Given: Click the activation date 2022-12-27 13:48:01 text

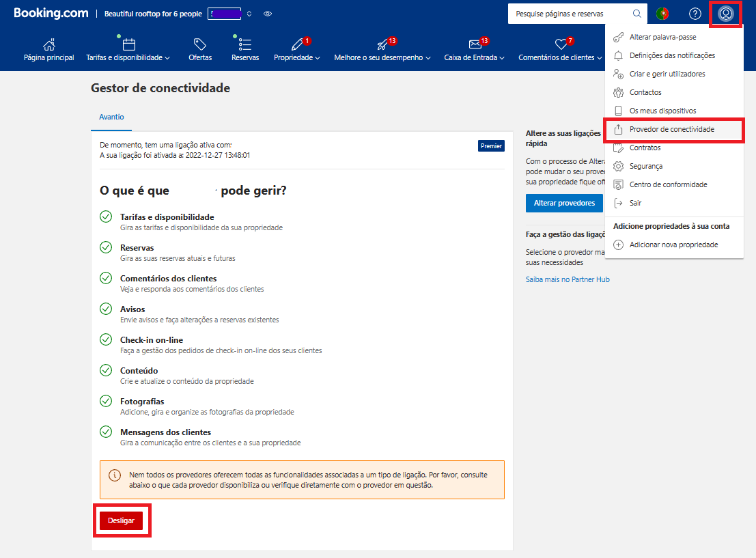Looking at the screenshot, I should [x=217, y=155].
